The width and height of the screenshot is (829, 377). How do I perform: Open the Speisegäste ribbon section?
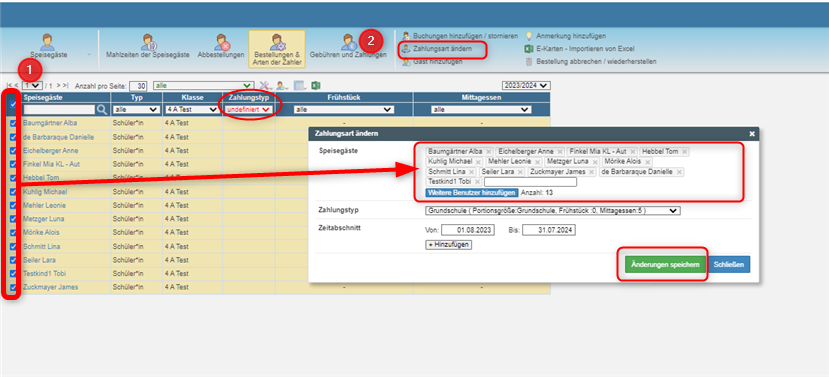48,46
